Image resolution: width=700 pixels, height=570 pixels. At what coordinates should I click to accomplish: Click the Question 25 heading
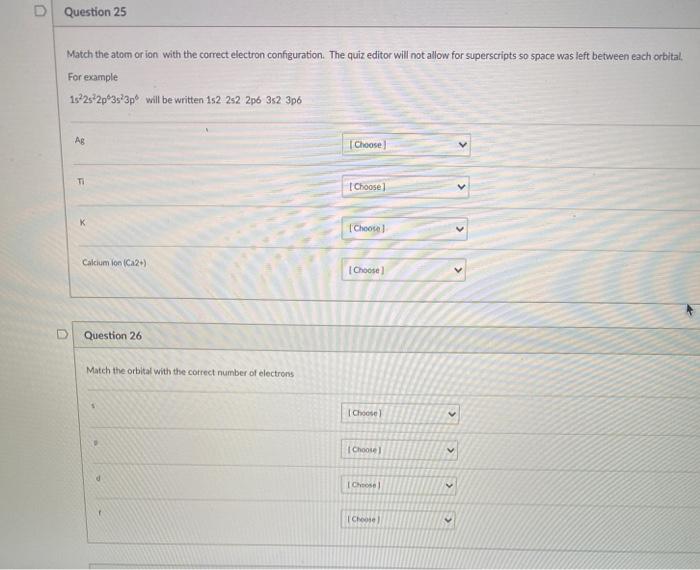point(95,12)
